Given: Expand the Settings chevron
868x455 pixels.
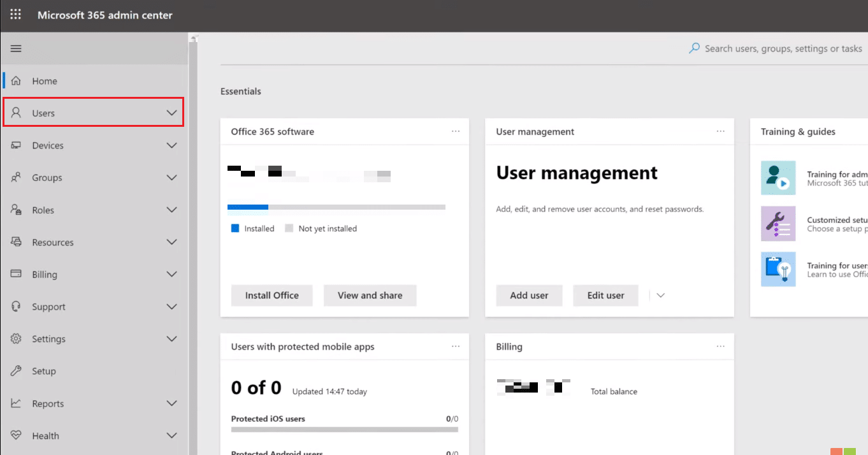Looking at the screenshot, I should point(171,339).
